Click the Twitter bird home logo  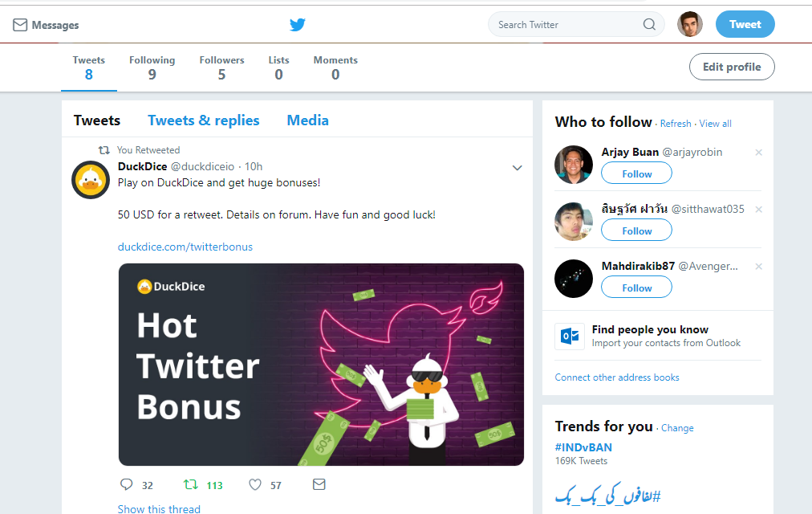click(298, 25)
